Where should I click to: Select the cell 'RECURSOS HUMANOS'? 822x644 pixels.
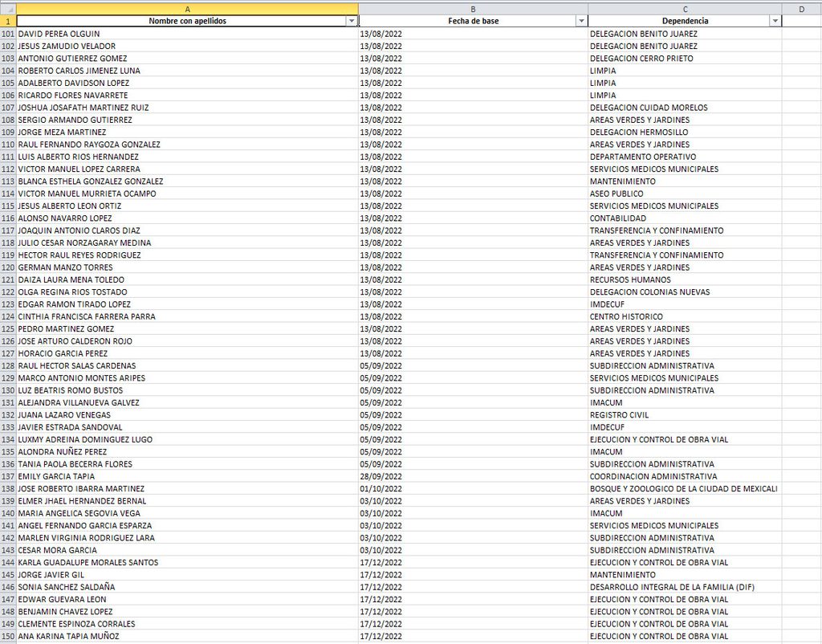click(x=685, y=279)
